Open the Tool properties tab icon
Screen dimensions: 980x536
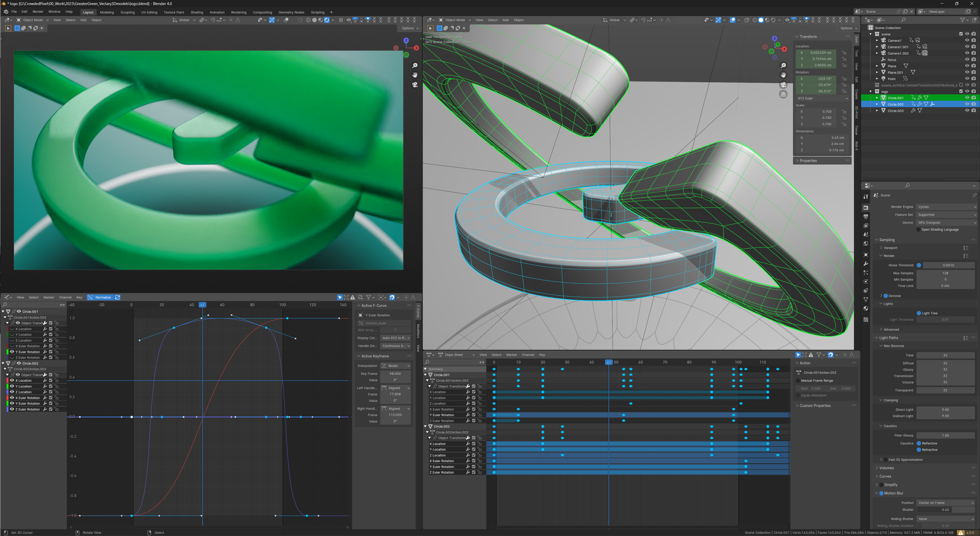865,197
